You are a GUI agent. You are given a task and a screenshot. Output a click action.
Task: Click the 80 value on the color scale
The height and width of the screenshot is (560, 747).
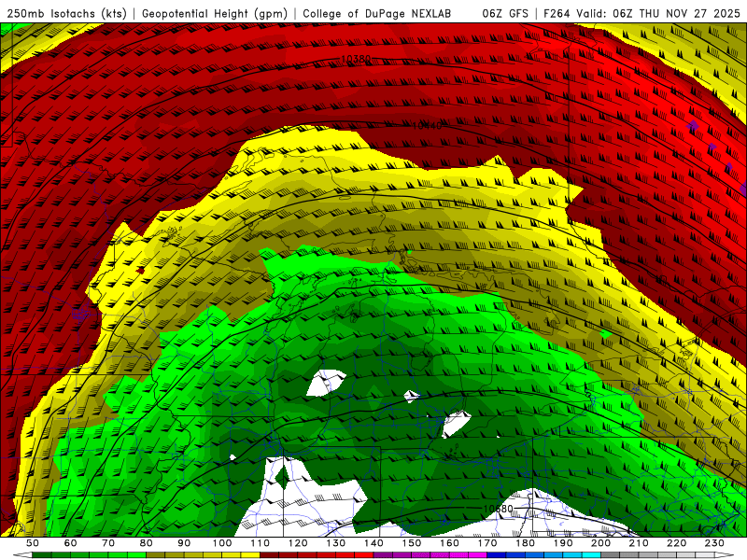(x=147, y=543)
